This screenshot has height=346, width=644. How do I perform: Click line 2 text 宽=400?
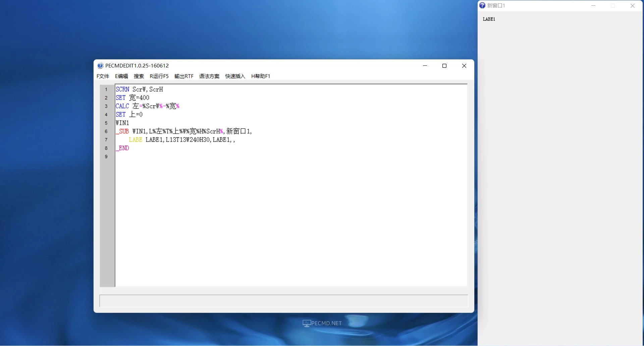click(x=139, y=98)
